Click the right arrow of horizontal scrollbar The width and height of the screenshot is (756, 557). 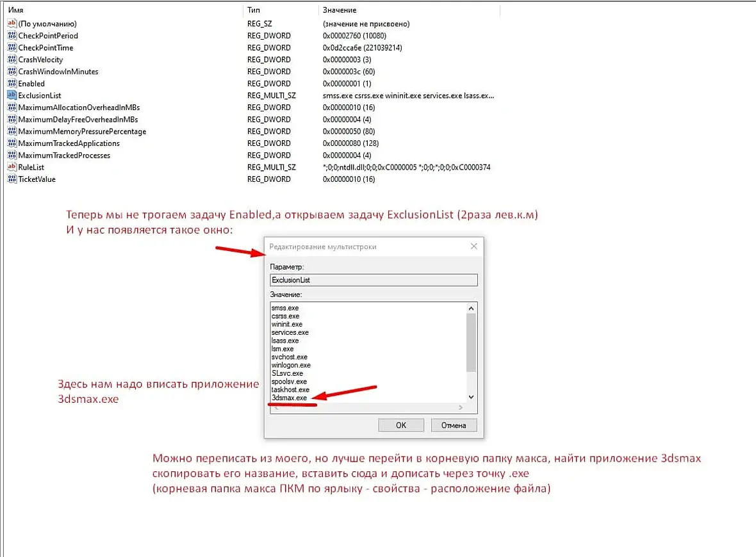click(461, 408)
